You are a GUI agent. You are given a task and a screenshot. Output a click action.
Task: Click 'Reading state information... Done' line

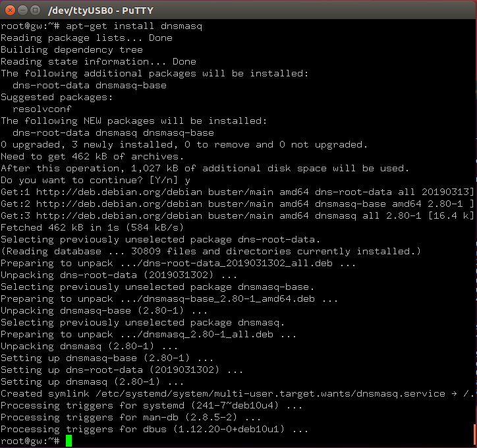tap(99, 62)
